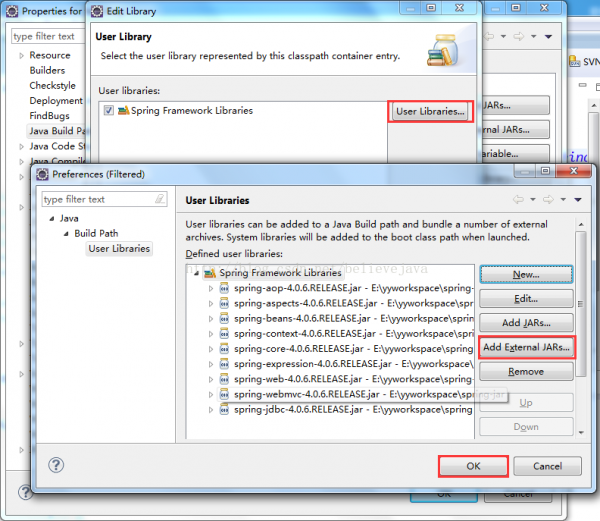This screenshot has height=521, width=600.
Task: Expand the spring-core-4.0.6.RELEASE.jar entry
Action: (x=211, y=349)
